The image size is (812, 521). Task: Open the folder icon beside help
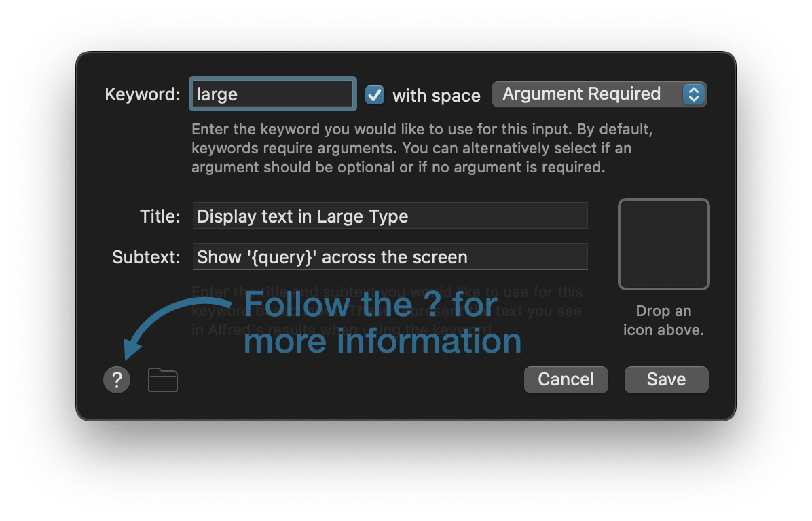click(163, 380)
